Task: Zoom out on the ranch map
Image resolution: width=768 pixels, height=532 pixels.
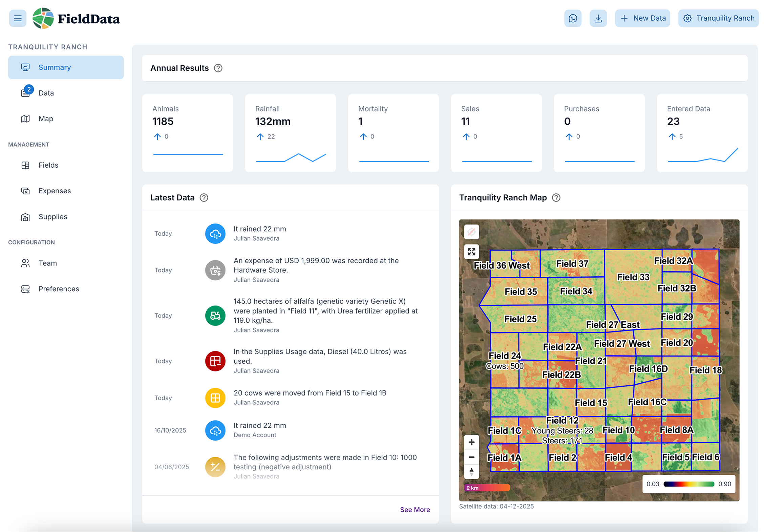Action: click(471, 457)
